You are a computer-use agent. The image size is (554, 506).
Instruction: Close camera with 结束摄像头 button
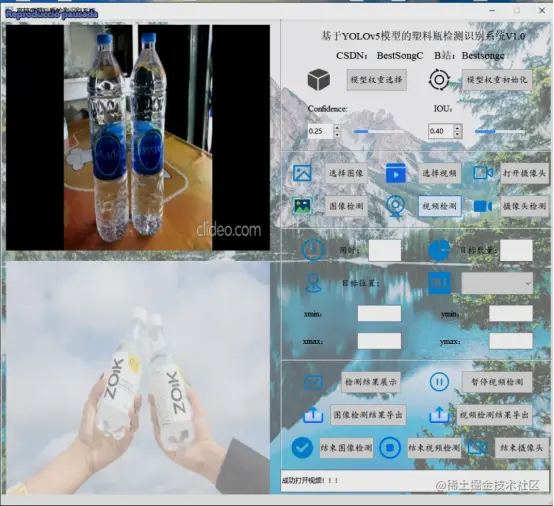coord(521,448)
